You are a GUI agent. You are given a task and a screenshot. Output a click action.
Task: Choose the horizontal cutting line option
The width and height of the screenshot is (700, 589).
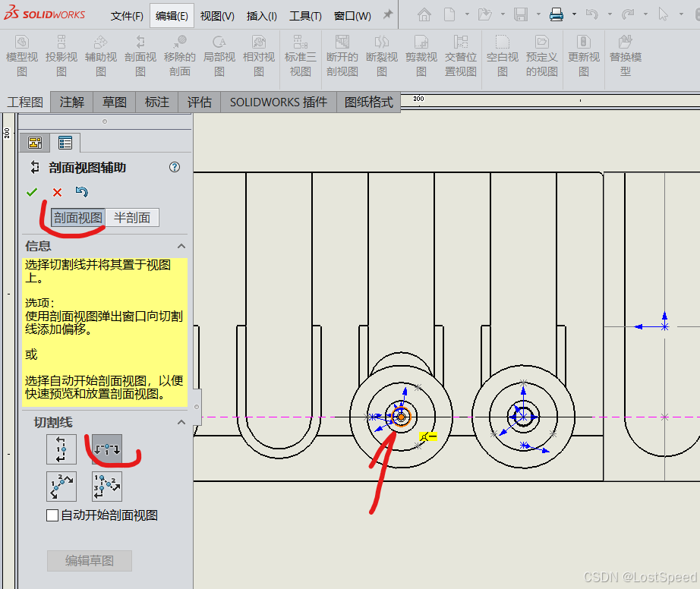click(x=107, y=449)
